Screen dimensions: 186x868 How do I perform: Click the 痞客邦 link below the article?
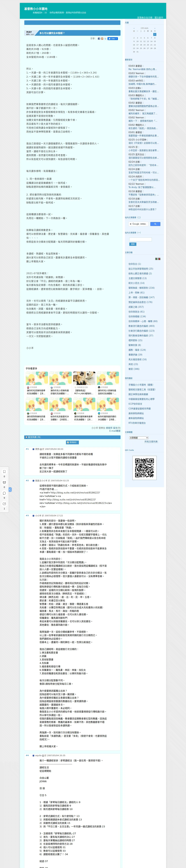tap(109, 428)
